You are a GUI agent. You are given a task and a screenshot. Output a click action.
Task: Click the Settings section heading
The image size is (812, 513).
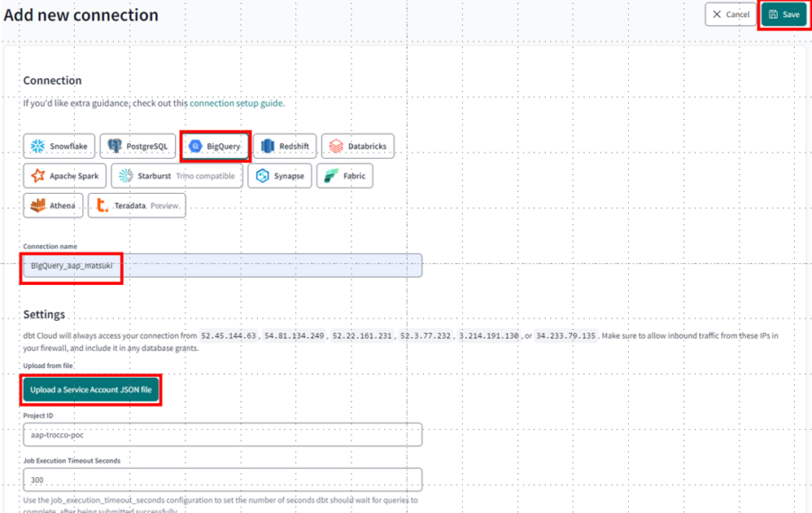pyautogui.click(x=44, y=315)
